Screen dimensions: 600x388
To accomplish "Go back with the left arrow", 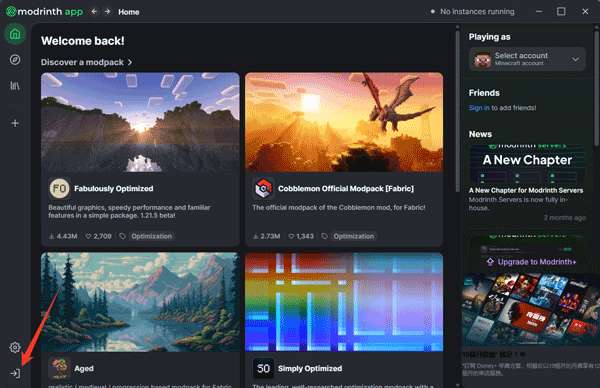I will [x=94, y=11].
